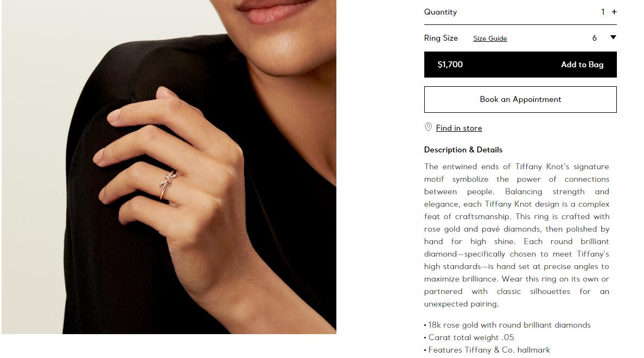This screenshot has height=358, width=644.
Task: Select the 18k rose gold bullet point
Action: 508,325
